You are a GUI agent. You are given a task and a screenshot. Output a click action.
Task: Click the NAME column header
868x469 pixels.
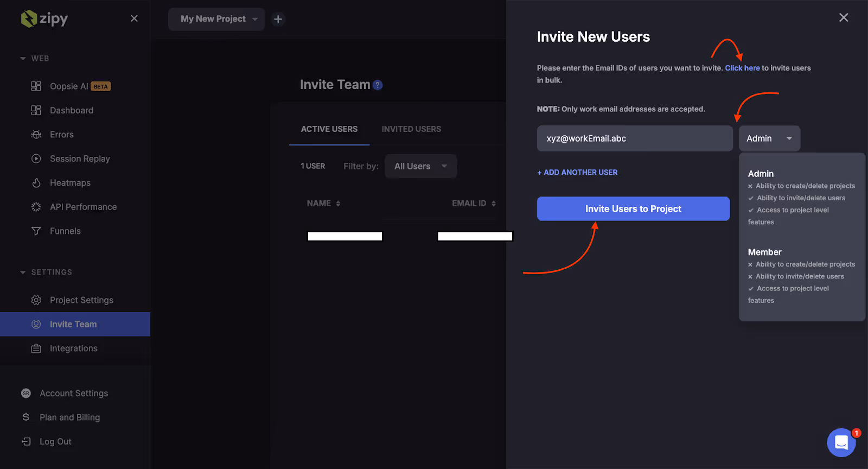(x=319, y=204)
